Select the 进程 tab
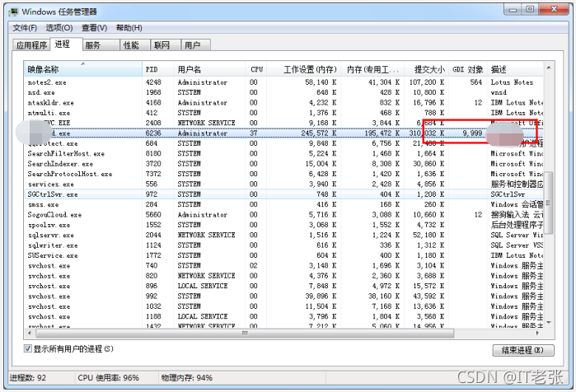This screenshot has width=576, height=392. point(66,44)
